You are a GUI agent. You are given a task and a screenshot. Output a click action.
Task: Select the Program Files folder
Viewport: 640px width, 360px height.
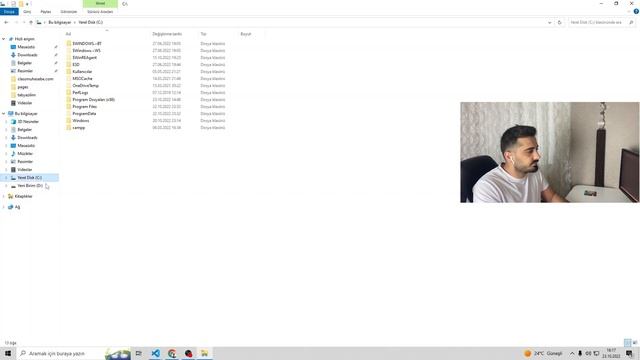pos(84,107)
